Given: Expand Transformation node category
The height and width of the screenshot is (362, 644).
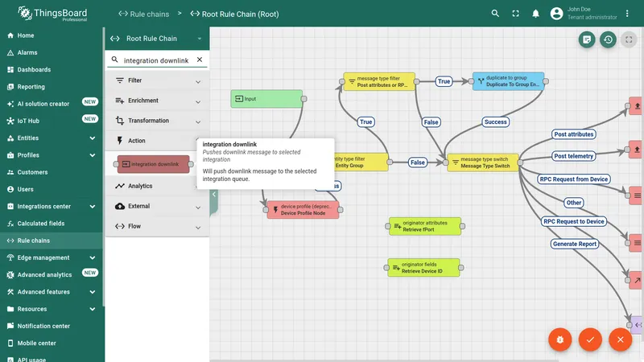Looking at the screenshot, I should pyautogui.click(x=157, y=121).
